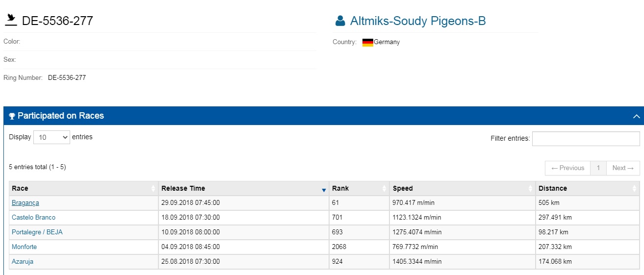Open the Bragança race link
The image size is (644, 275).
click(x=25, y=203)
